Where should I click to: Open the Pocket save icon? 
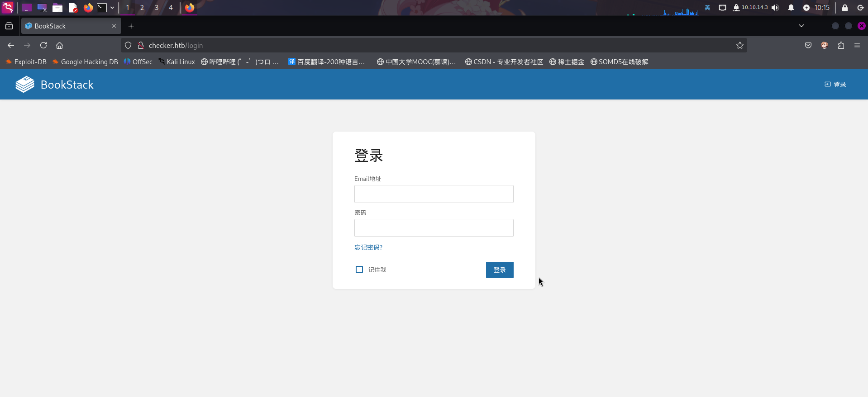(x=808, y=45)
